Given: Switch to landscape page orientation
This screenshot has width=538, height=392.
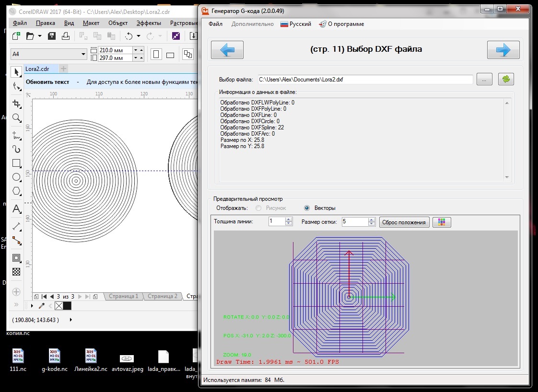Looking at the screenshot, I should (x=170, y=54).
